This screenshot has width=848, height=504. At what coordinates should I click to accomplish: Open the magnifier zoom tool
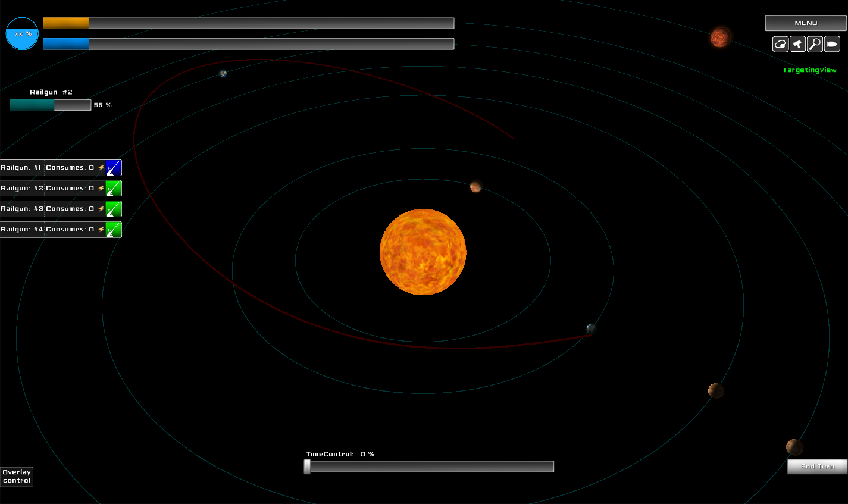(x=815, y=44)
